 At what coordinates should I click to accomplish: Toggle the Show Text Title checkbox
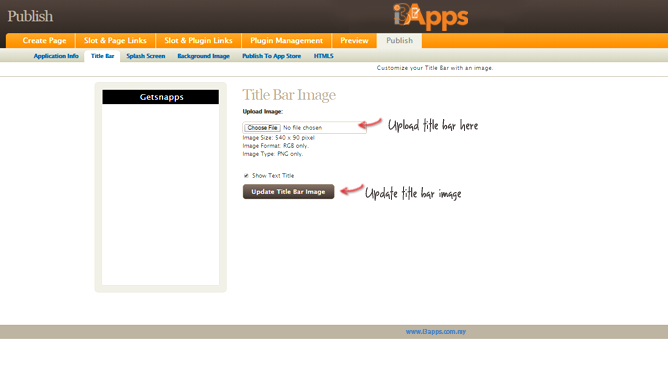point(246,176)
